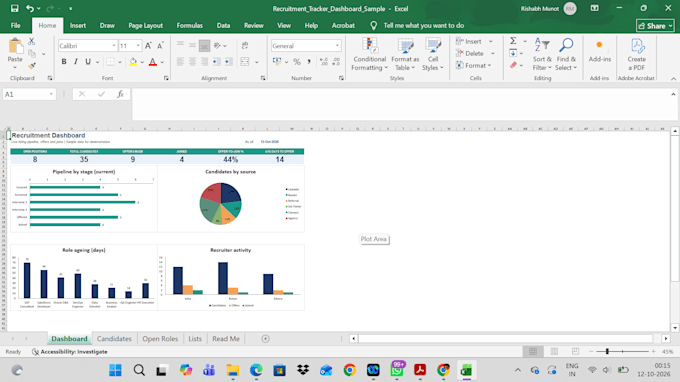Switch to the Page Layout tab

(145, 26)
